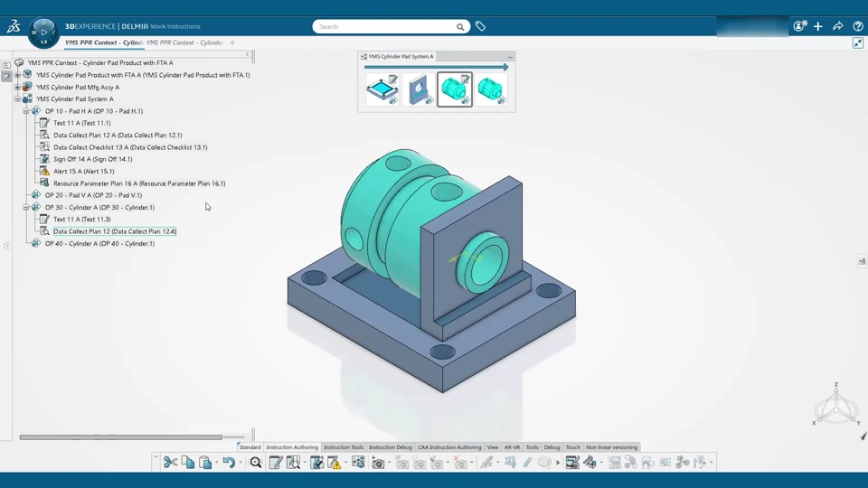Select the vertical pad thumbnail
The image size is (868, 488).
419,89
